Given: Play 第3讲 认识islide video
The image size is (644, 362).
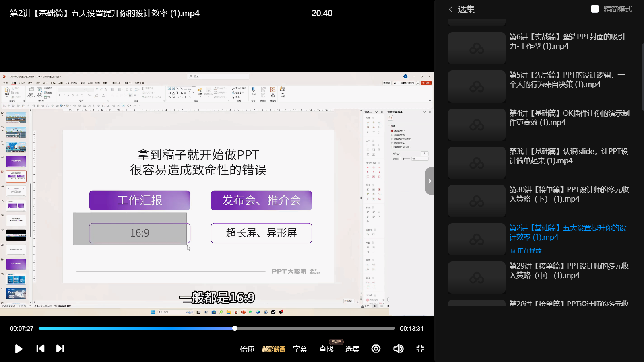Looking at the screenshot, I should point(568,156).
